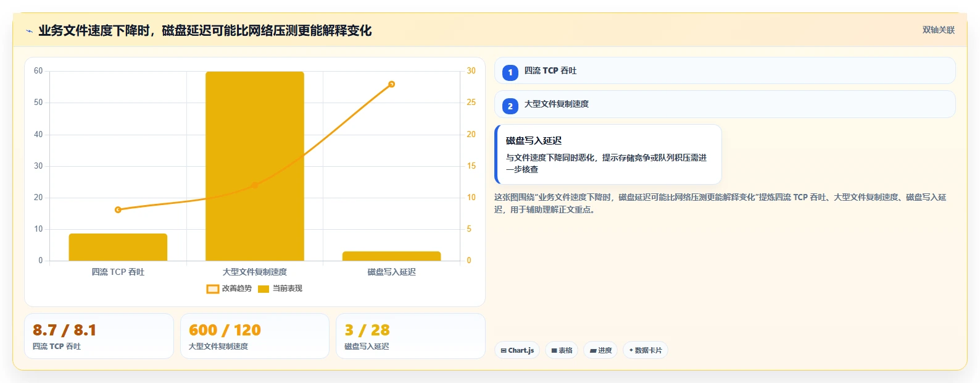Click the Chart.js tag
Screen dimensions: 980x383
[x=517, y=350]
